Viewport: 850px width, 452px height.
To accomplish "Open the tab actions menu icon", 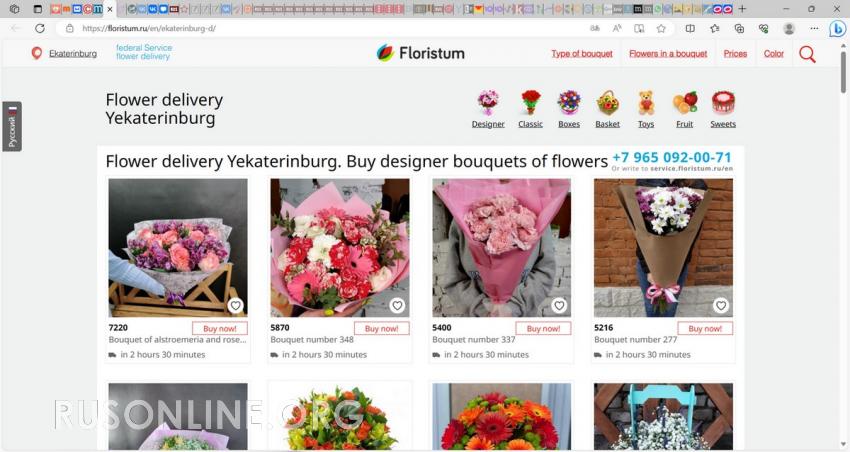I will pyautogui.click(x=37, y=9).
